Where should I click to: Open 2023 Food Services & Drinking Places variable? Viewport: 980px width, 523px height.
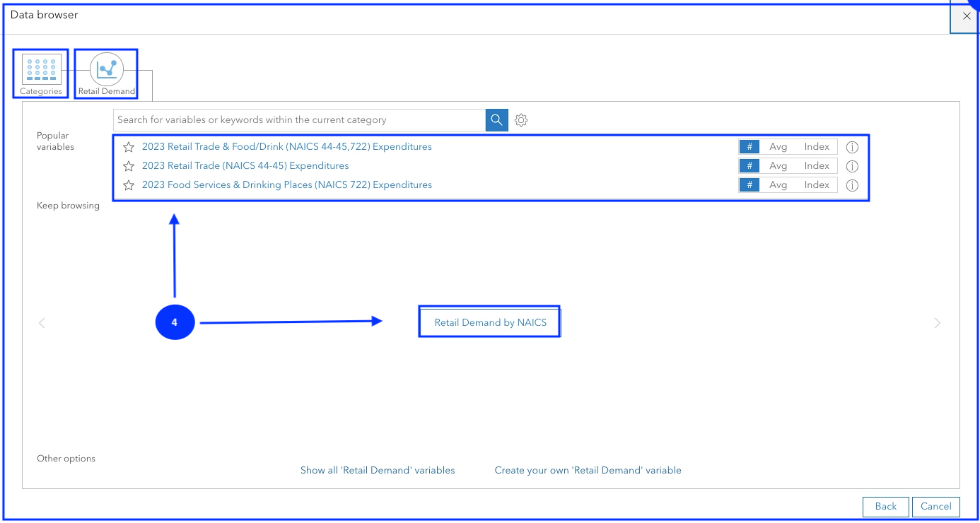click(287, 185)
